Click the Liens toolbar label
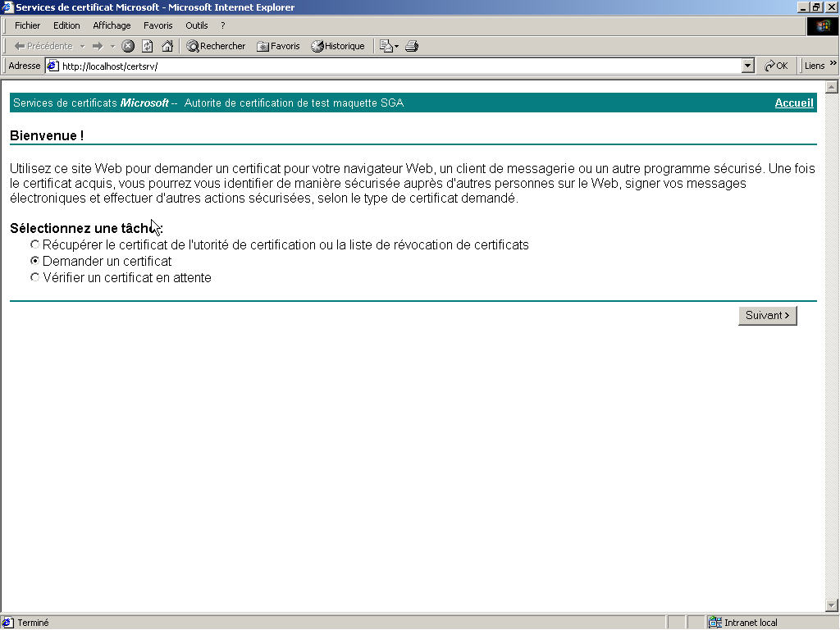840x630 pixels. point(815,66)
